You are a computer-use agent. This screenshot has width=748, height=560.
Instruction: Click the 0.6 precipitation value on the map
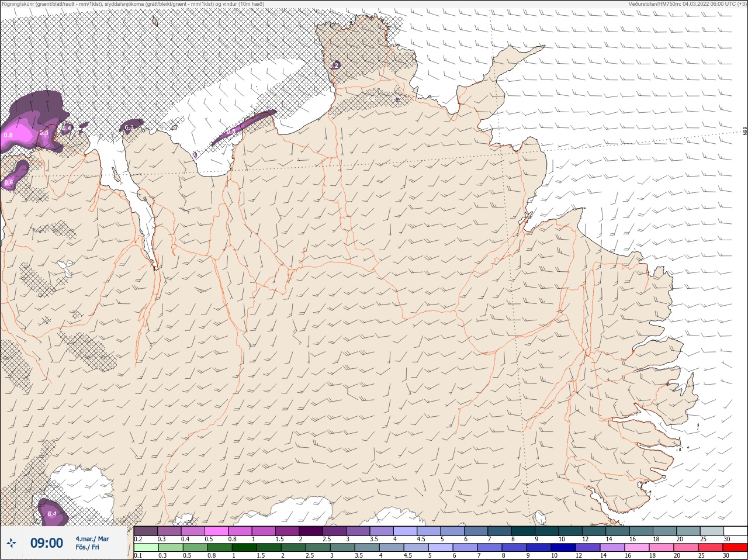tap(8, 182)
